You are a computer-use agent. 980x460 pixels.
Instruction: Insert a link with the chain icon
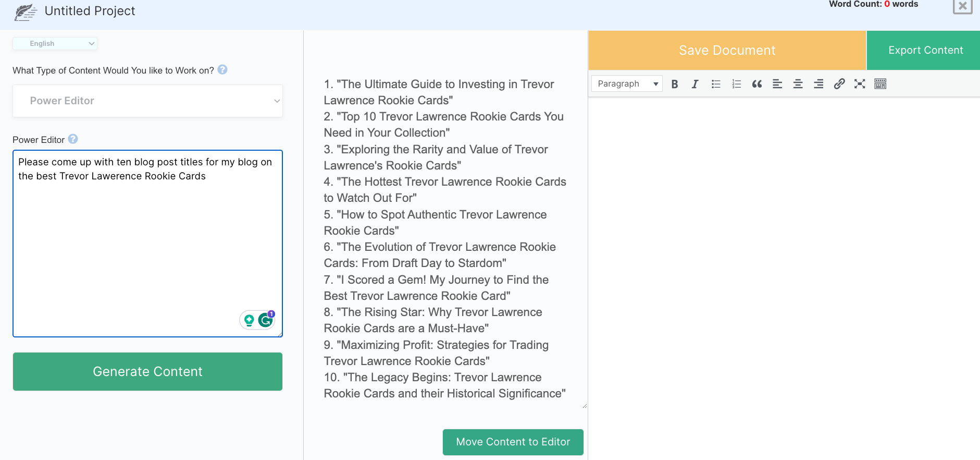pos(839,84)
